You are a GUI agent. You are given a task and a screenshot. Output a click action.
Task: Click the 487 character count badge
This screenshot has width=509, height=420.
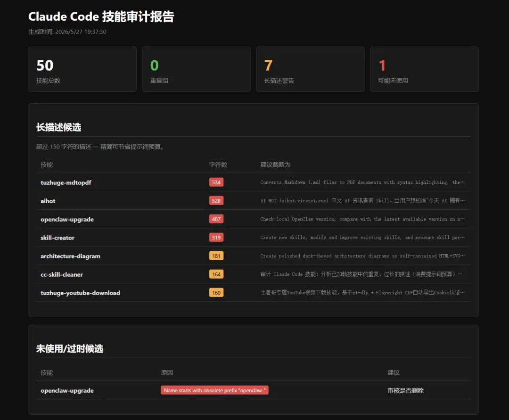(216, 219)
